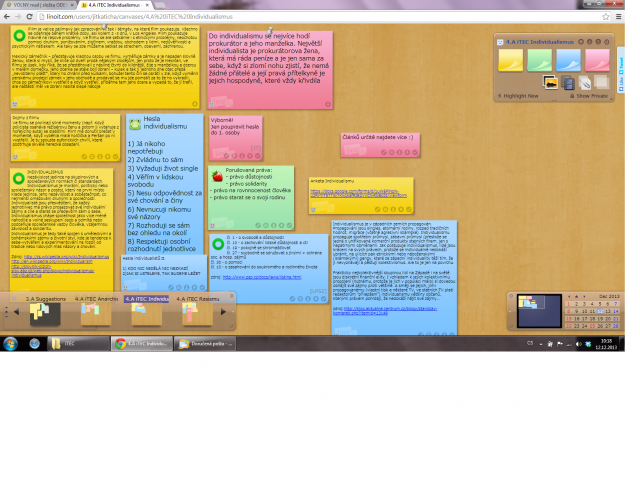Click the frog icon on Hesla note
This screenshot has width=640, height=480.
[135, 124]
